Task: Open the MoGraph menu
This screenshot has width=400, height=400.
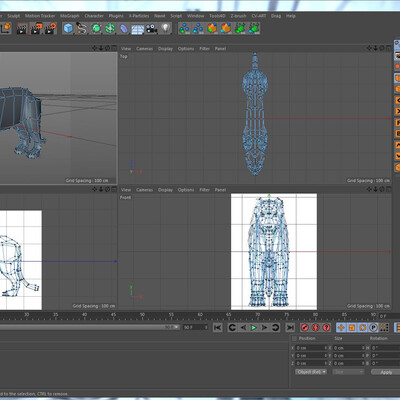Action: coord(70,16)
